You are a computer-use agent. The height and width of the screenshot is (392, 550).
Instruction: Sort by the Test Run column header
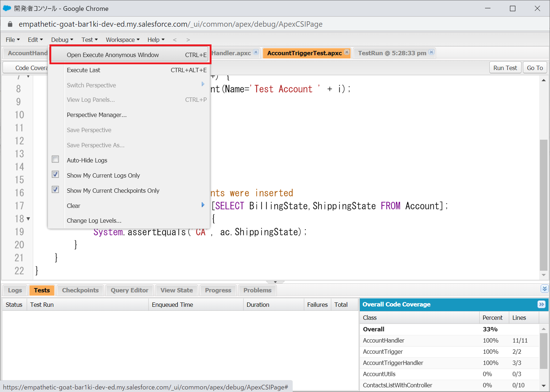88,305
